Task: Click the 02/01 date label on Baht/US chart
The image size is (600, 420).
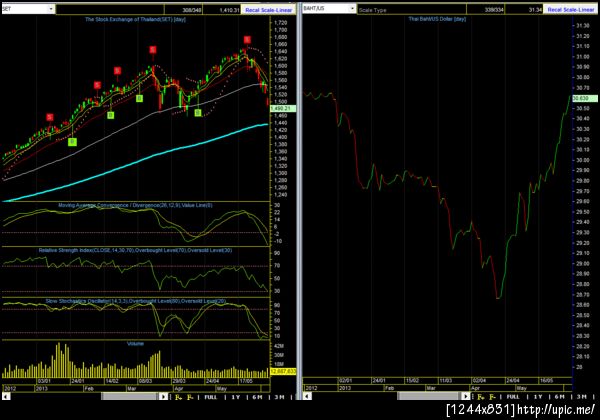Action: [x=346, y=381]
